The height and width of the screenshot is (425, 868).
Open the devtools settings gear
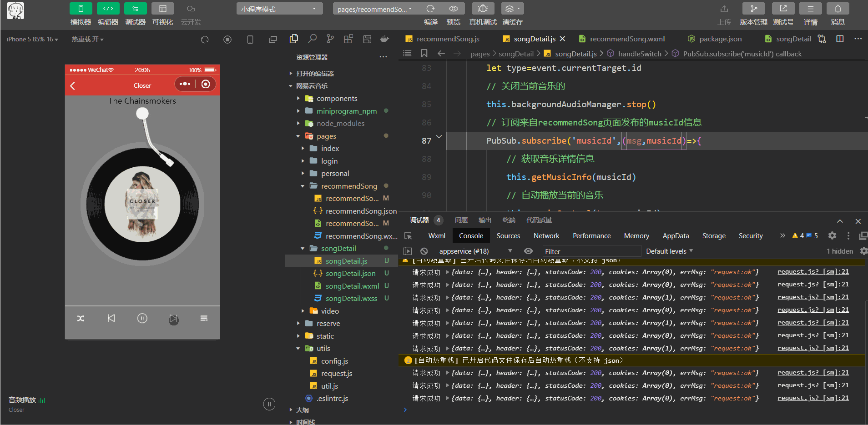click(x=832, y=235)
